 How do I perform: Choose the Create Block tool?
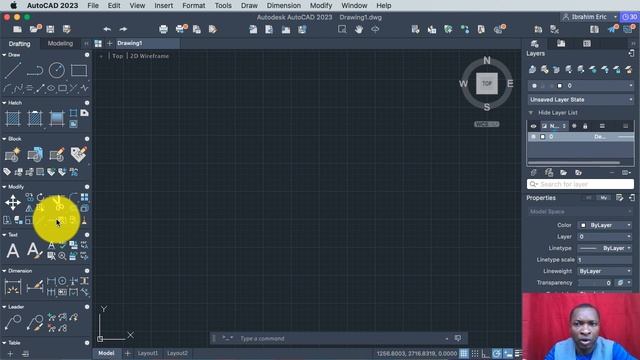tap(13, 155)
